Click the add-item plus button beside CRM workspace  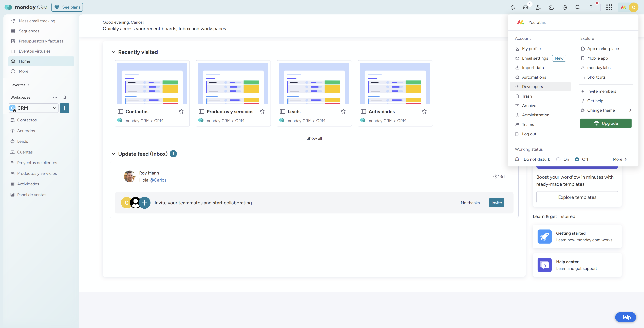pos(65,108)
